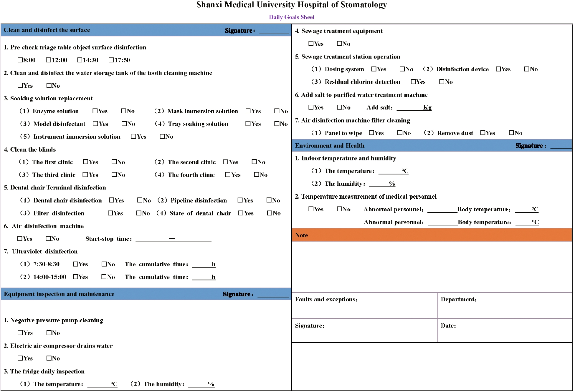Click the 'Equipment inspection and maintenance' heading

click(x=59, y=294)
